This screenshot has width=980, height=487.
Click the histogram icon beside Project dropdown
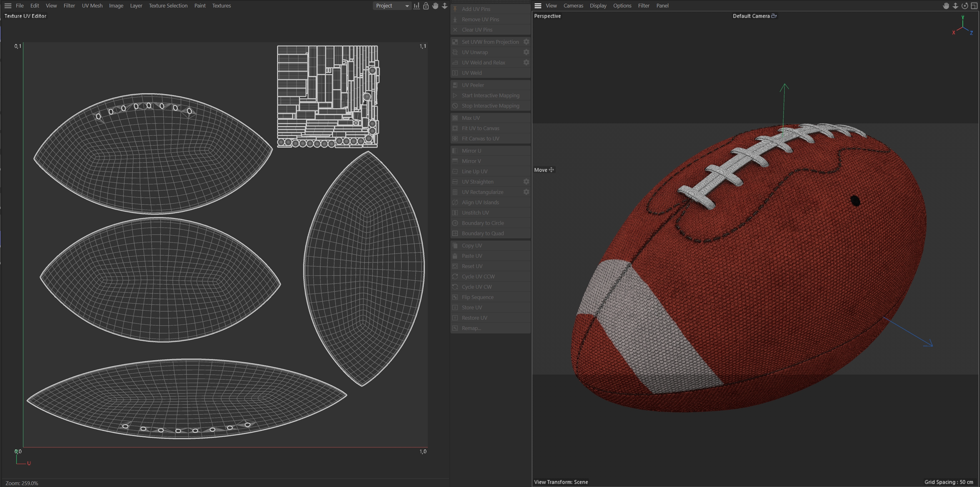coord(416,6)
